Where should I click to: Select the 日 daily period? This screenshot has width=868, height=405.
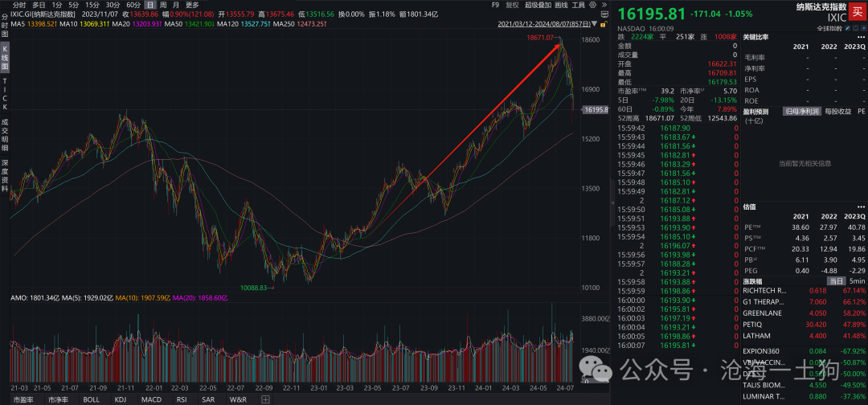(x=149, y=5)
